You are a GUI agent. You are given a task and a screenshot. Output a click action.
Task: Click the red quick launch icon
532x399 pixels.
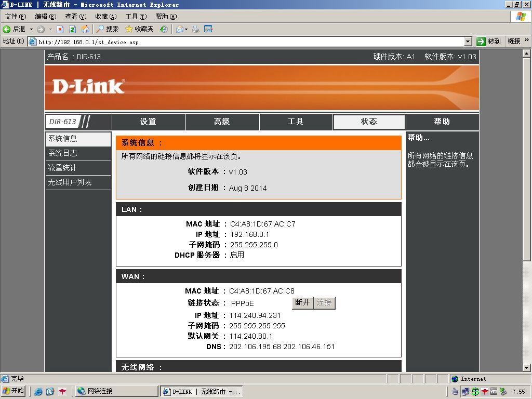coord(62,392)
